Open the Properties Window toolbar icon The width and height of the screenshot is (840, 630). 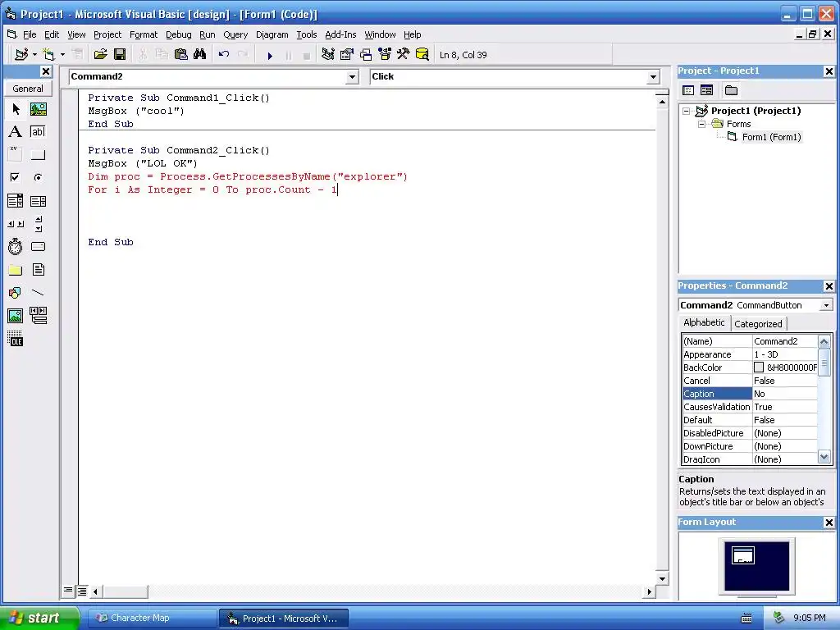[x=347, y=54]
